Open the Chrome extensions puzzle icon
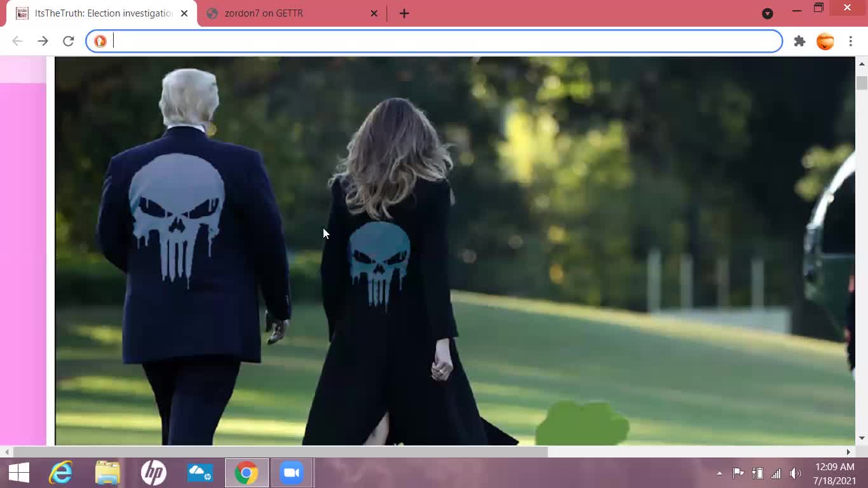 (x=799, y=41)
